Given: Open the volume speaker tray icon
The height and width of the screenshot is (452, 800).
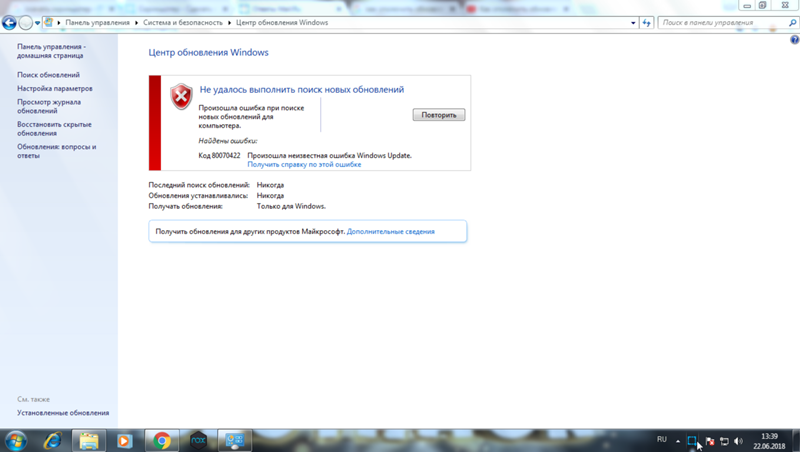Looking at the screenshot, I should [738, 441].
